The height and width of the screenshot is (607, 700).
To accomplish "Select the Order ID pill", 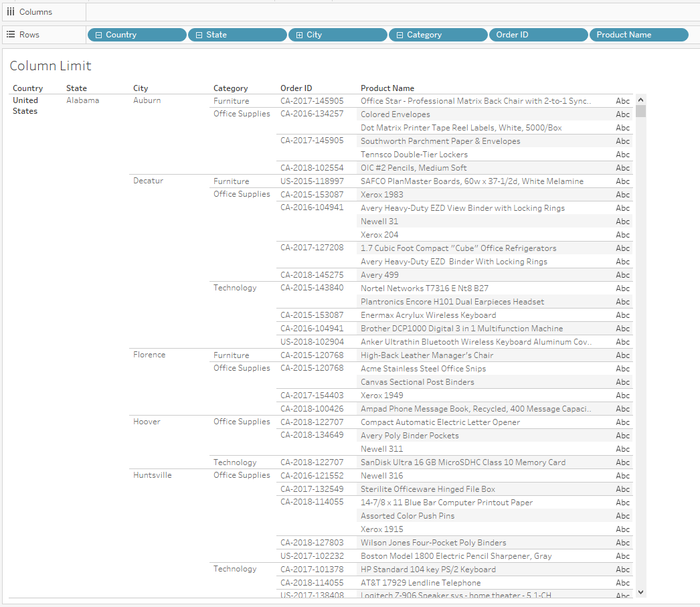I will pyautogui.click(x=539, y=35).
